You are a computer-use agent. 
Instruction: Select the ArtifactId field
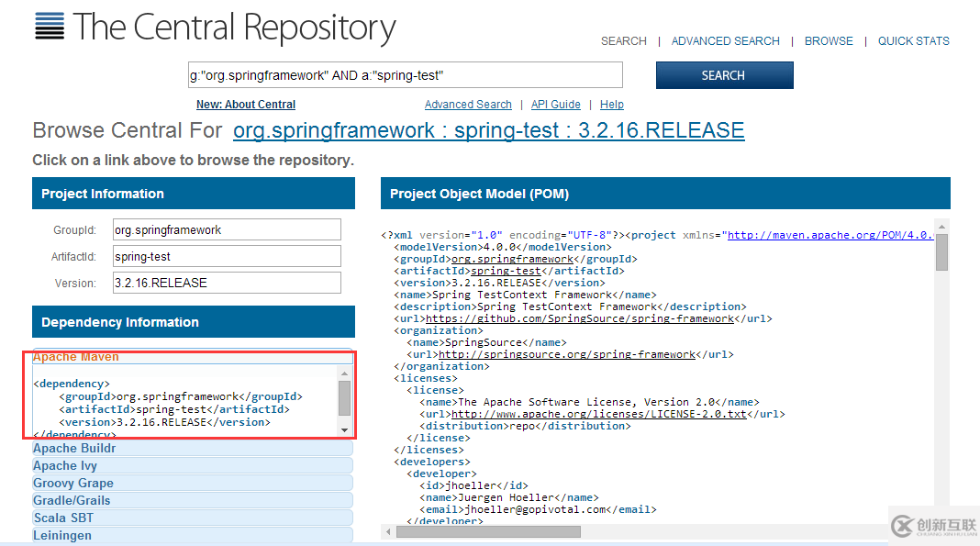point(227,256)
